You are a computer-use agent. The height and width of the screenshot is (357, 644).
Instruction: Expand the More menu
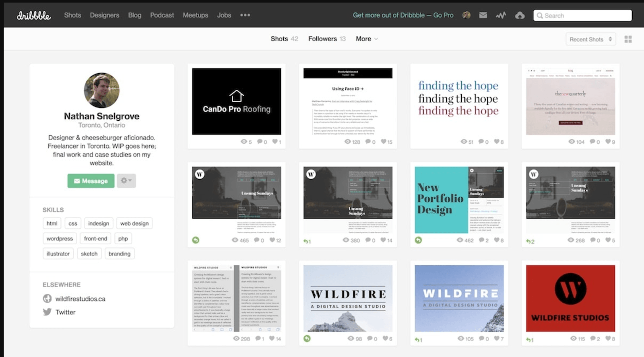pos(367,39)
